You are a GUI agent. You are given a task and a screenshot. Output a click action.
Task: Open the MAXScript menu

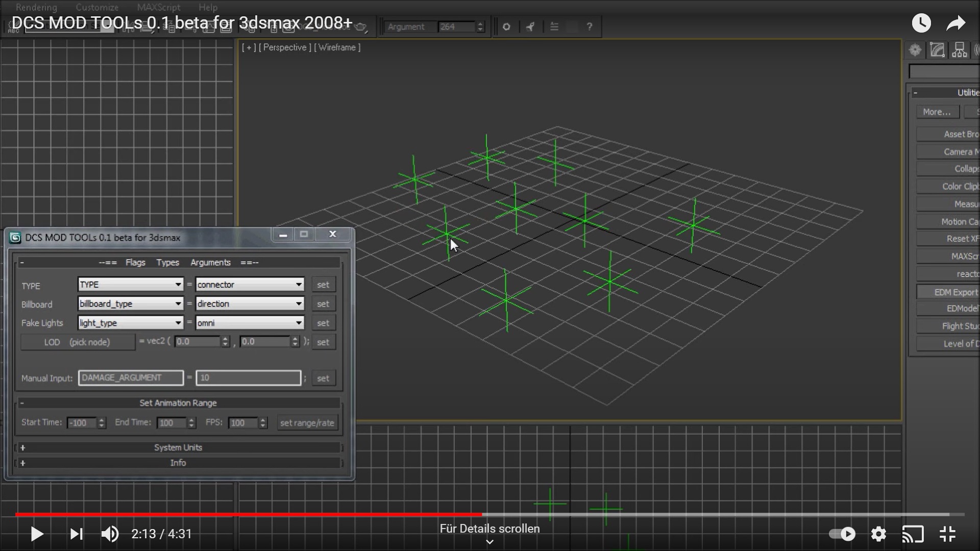coord(158,7)
